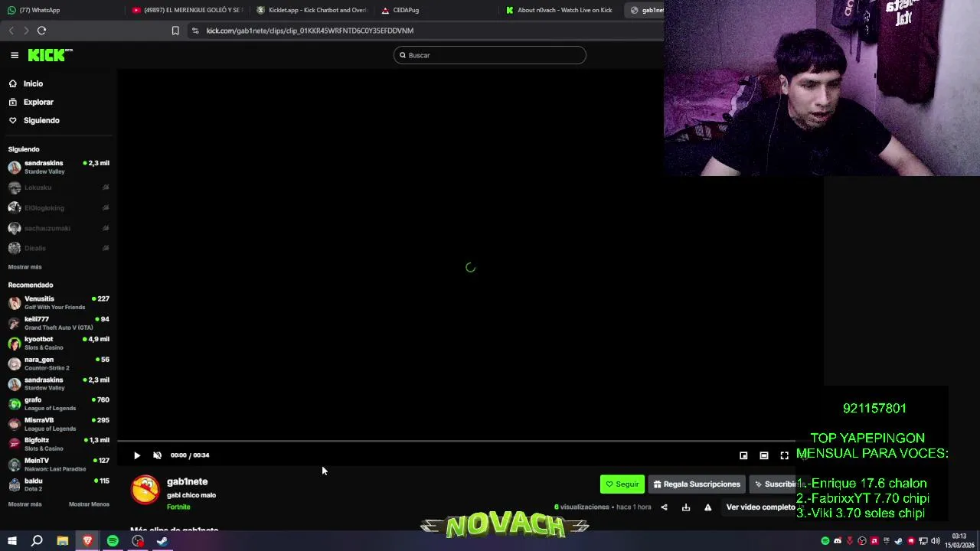Viewport: 980px width, 551px height.
Task: Open gab1nete channel avatar
Action: (145, 490)
